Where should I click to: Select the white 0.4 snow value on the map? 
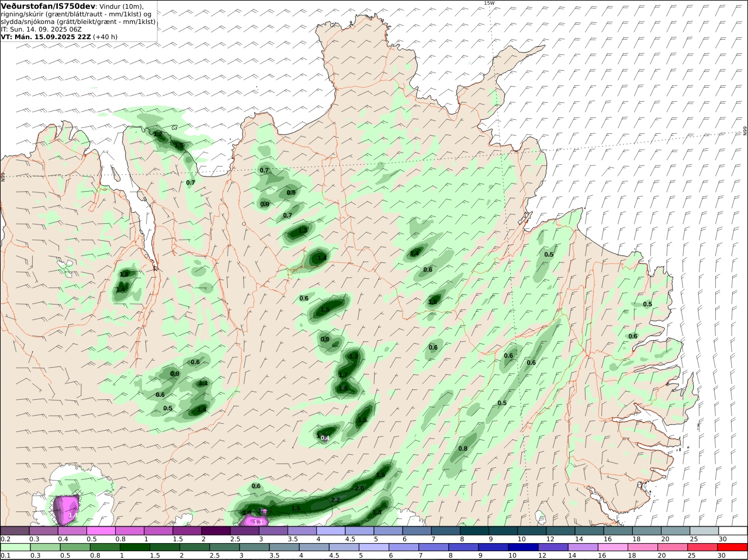click(325, 438)
